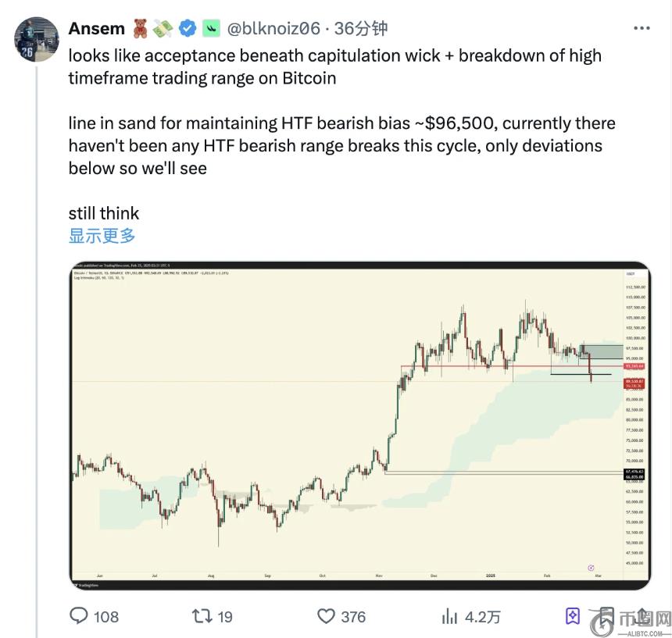Image resolution: width=672 pixels, height=638 pixels.
Task: Open Ansem's profile avatar
Action: click(x=37, y=39)
